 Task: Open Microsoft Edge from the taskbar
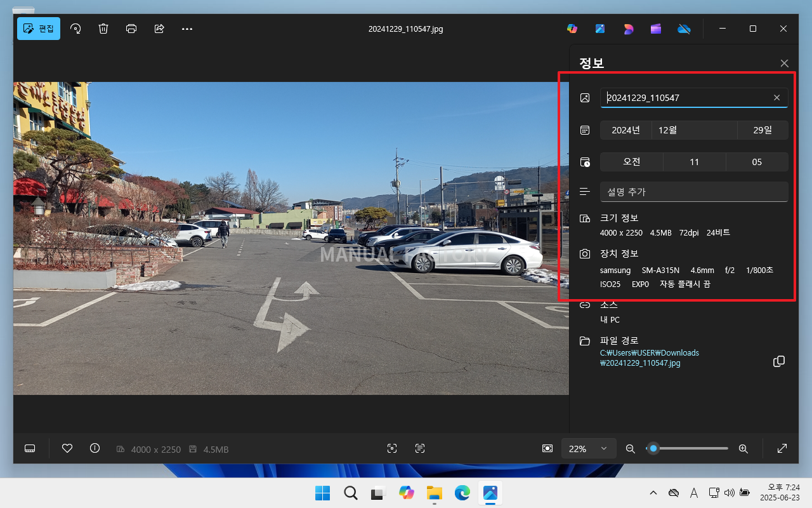[x=462, y=493]
